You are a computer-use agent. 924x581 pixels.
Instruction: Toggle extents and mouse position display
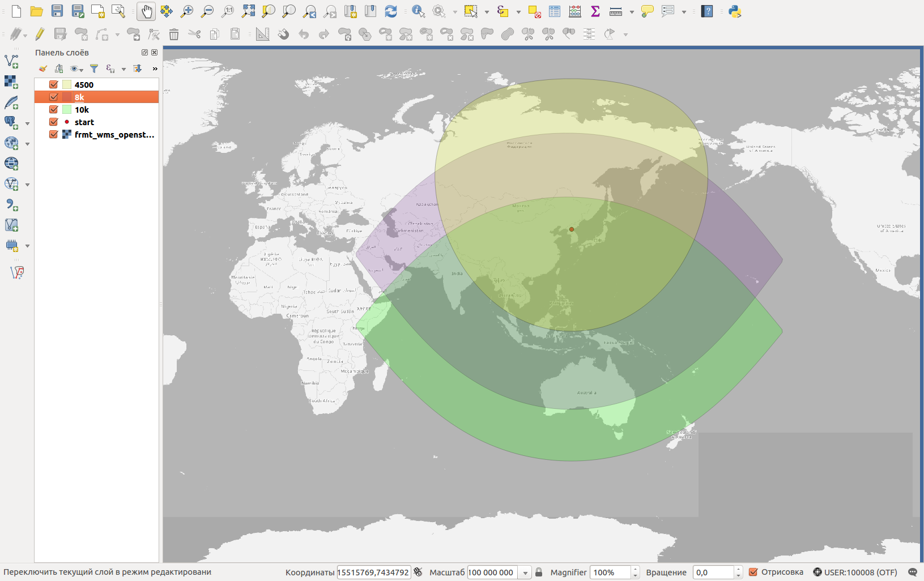click(418, 572)
